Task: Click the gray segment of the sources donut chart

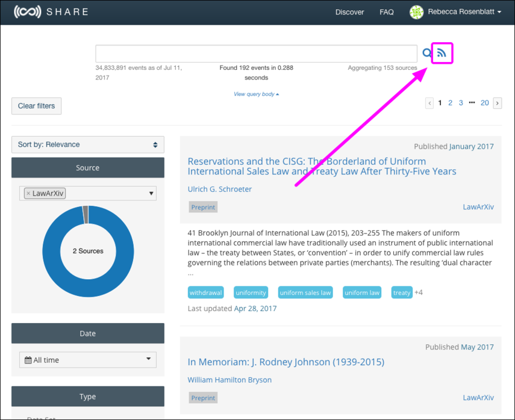Action: [86, 215]
